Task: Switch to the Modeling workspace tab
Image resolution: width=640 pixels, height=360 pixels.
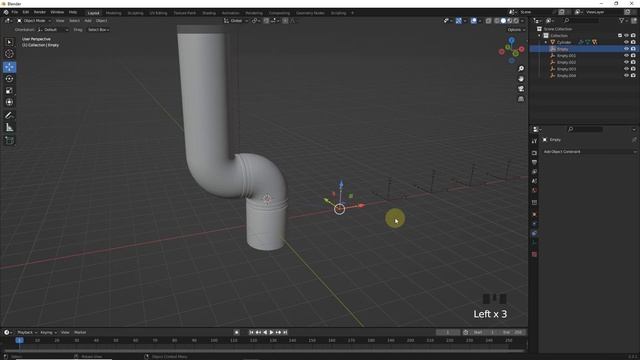Action: (x=113, y=13)
